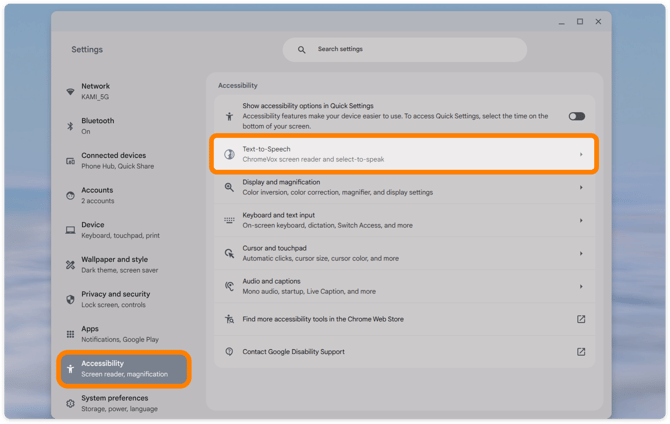Click the '2 accounts' subtitle text

98,201
